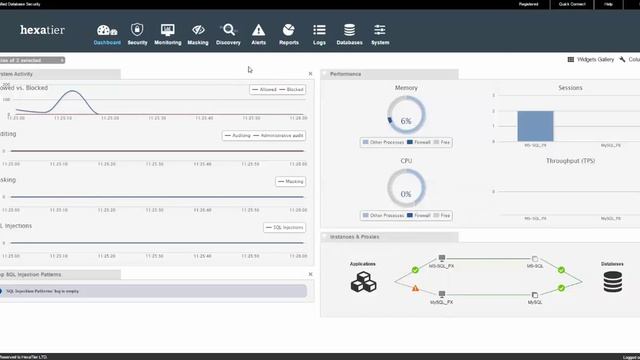Click the Throughput (TPS) chart title
The width and height of the screenshot is (640, 360).
[x=570, y=161]
